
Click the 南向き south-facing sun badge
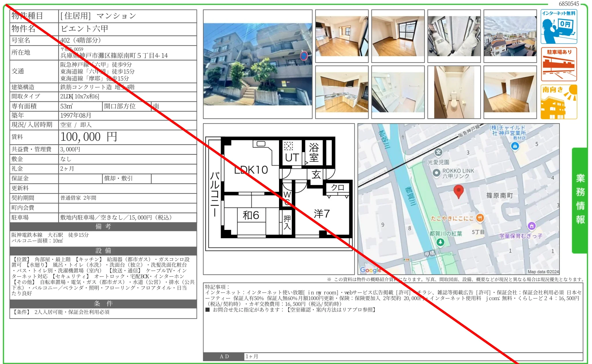(x=559, y=101)
